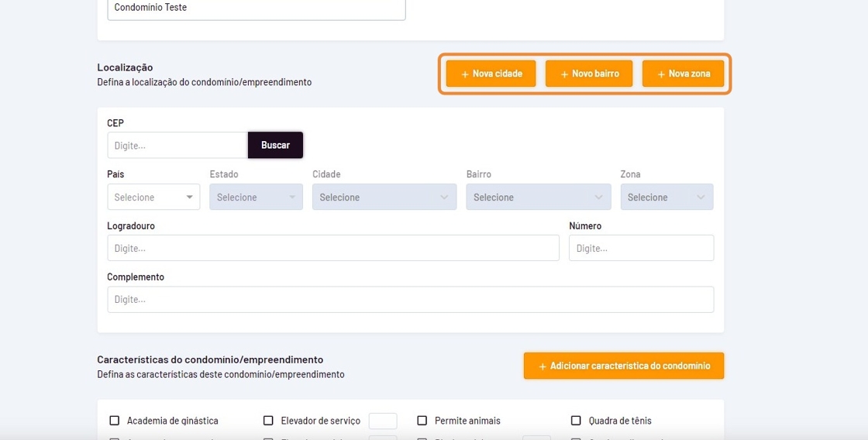Toggle the Permite animais checkbox
Screen dimensions: 868x440
click(422, 421)
